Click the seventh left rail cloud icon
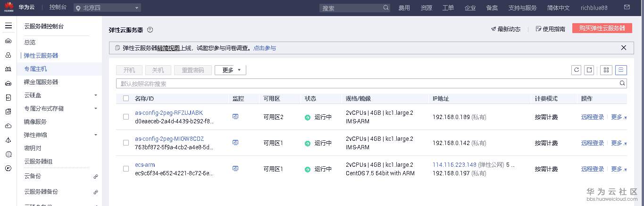The width and height of the screenshot is (644, 206). pos(8,126)
